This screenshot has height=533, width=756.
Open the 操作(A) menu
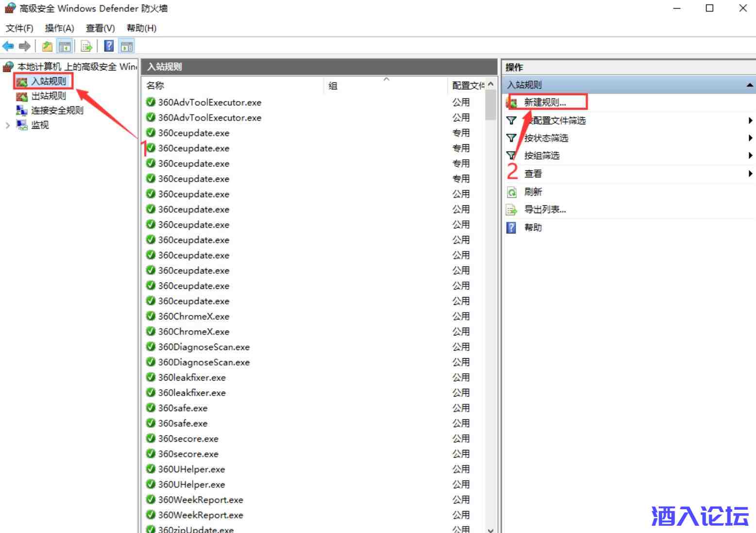coord(59,28)
